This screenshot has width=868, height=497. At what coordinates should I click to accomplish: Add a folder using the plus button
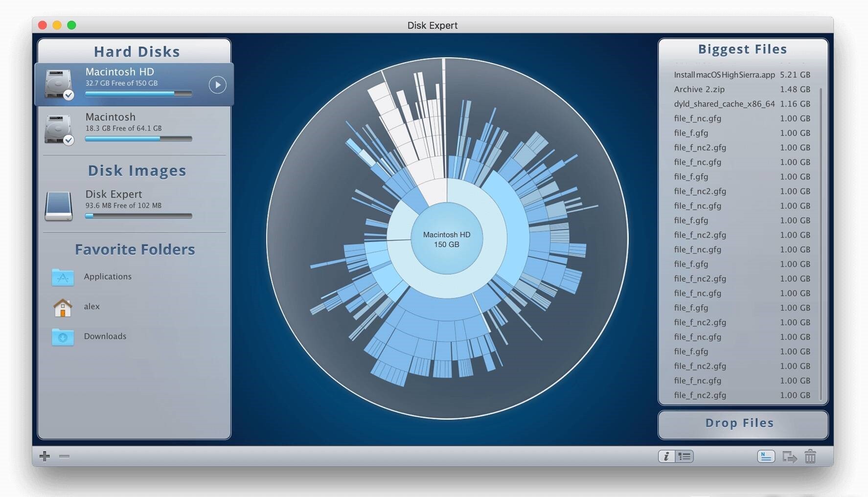click(x=45, y=456)
